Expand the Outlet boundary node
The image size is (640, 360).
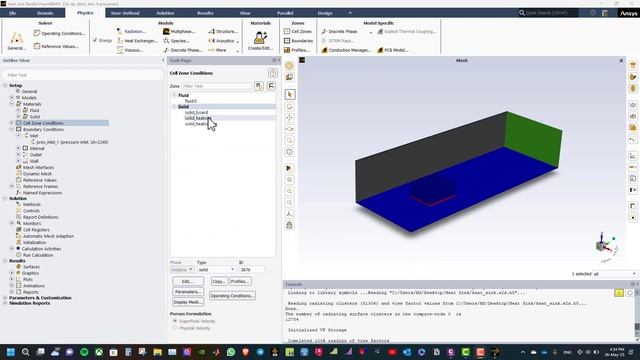[18, 155]
